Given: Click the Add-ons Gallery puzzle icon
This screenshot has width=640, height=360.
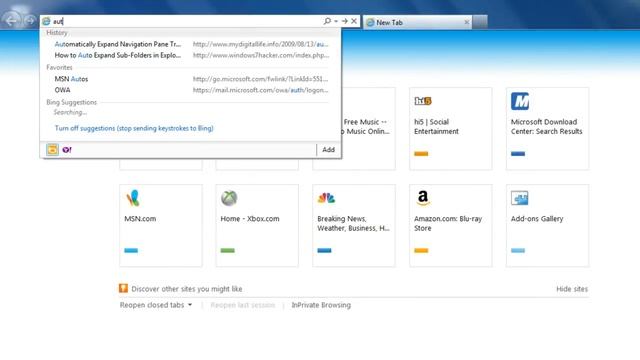Looking at the screenshot, I should coord(520,198).
